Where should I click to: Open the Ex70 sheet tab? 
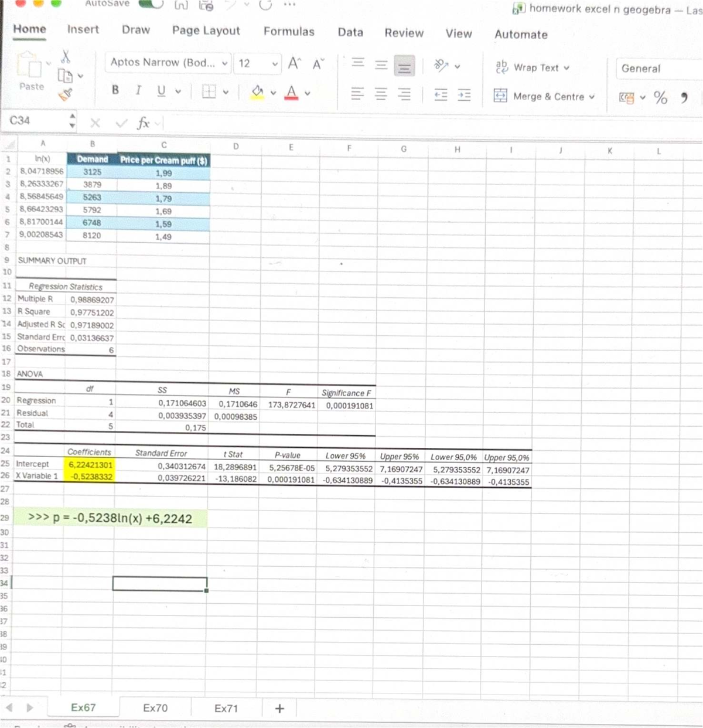(x=155, y=708)
